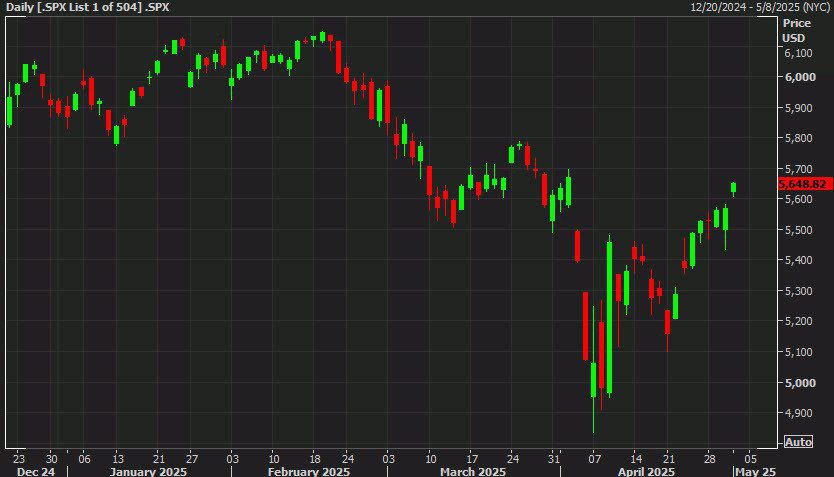
Task: Click the 5,300 price axis label
Action: pyautogui.click(x=798, y=291)
